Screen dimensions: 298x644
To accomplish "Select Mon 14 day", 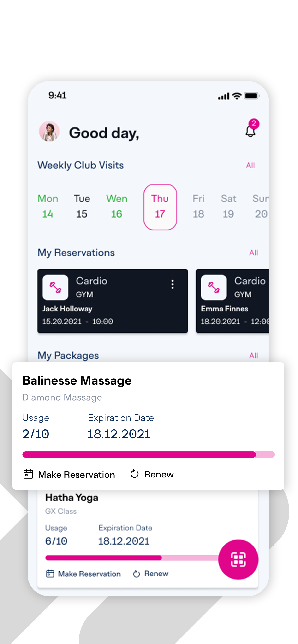I will pos(48,206).
